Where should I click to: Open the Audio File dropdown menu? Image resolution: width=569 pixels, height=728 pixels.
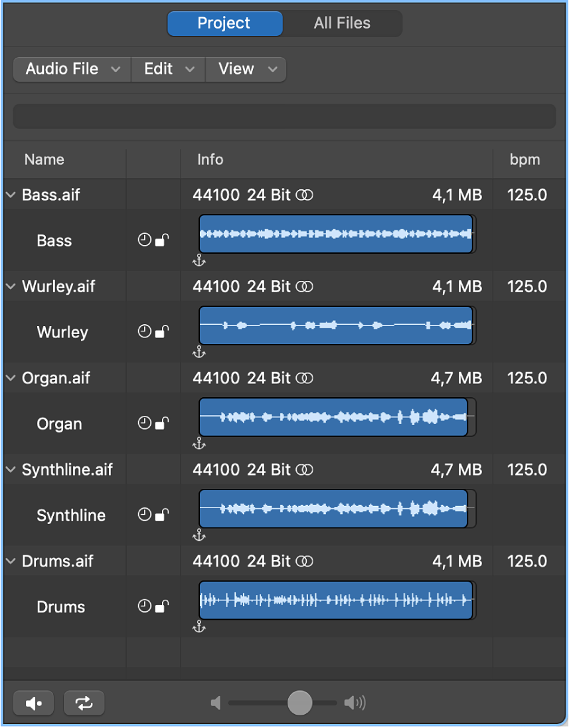[72, 69]
